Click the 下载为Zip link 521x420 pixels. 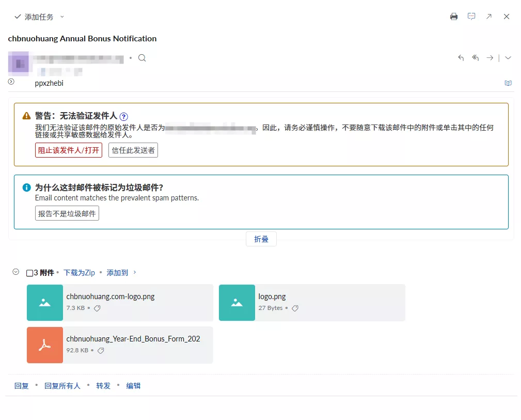click(x=79, y=273)
